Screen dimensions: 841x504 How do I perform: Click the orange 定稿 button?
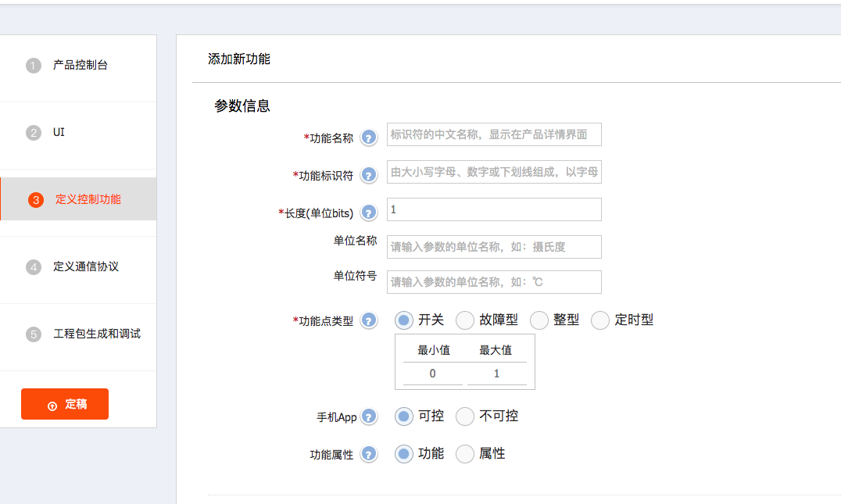(65, 404)
